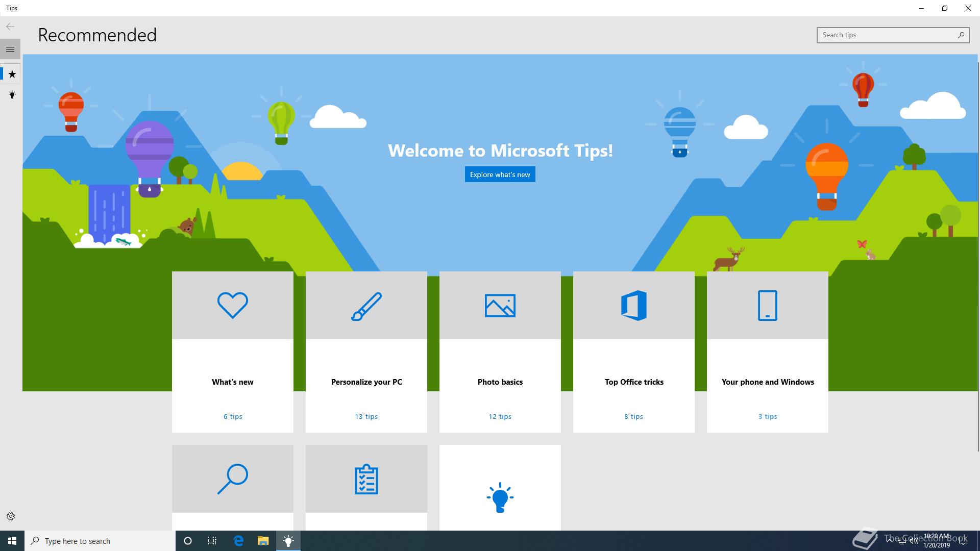Viewport: 980px width, 551px height.
Task: Click the 8 tips link
Action: tap(634, 417)
